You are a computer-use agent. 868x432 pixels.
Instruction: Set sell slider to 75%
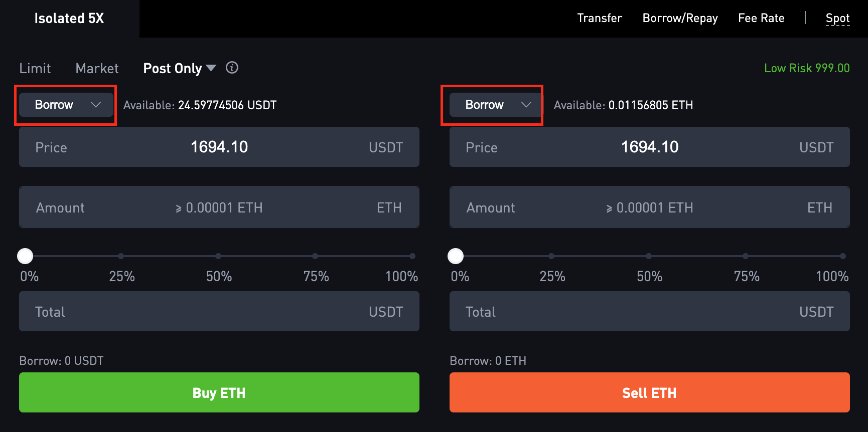pyautogui.click(x=746, y=256)
